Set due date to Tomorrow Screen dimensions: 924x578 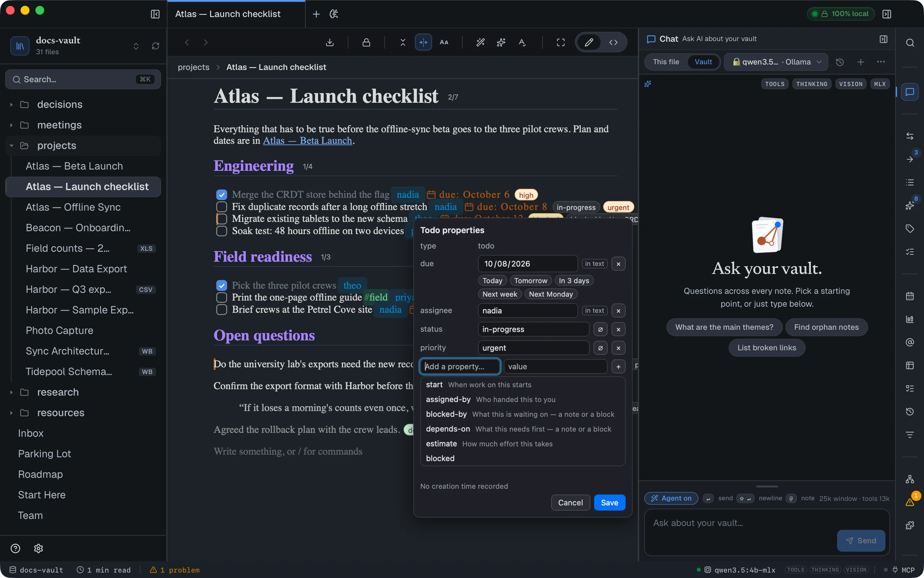(x=530, y=281)
